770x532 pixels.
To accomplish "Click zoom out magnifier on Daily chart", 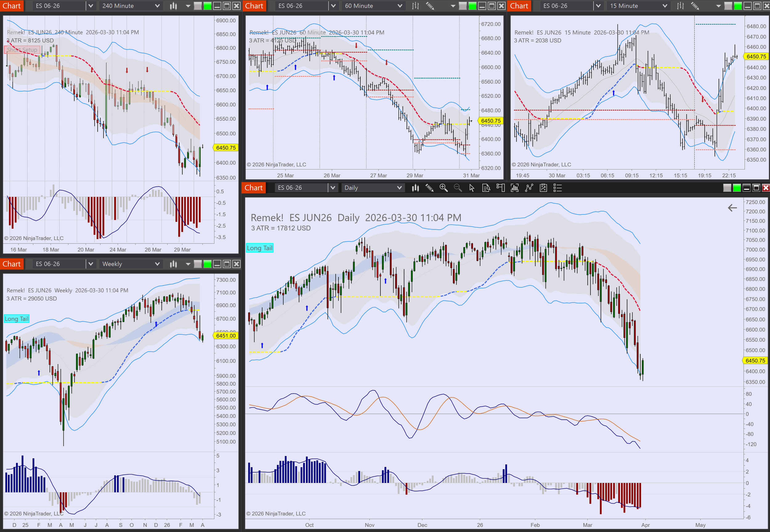I will click(458, 188).
